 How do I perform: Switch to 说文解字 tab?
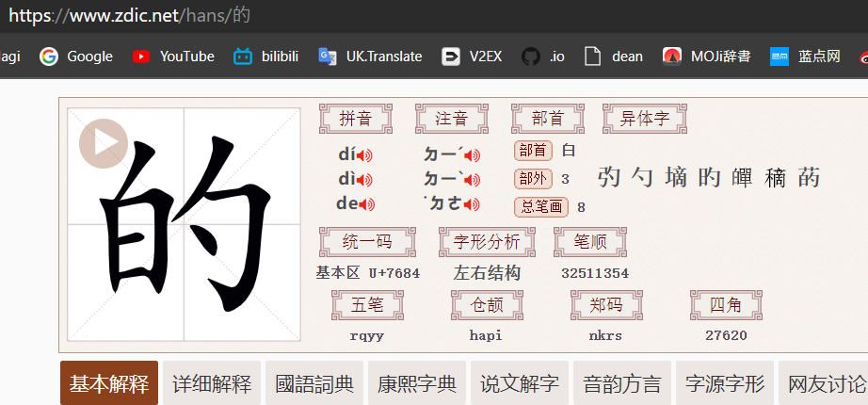click(x=520, y=382)
